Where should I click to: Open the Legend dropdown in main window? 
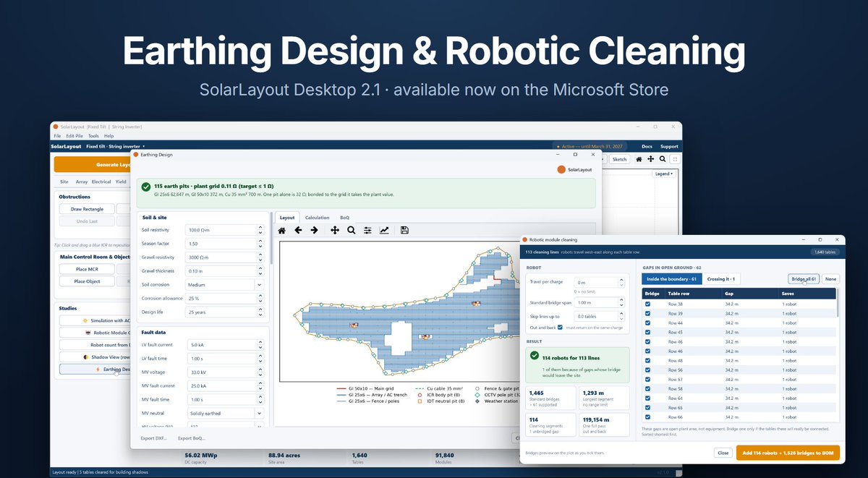tap(663, 174)
